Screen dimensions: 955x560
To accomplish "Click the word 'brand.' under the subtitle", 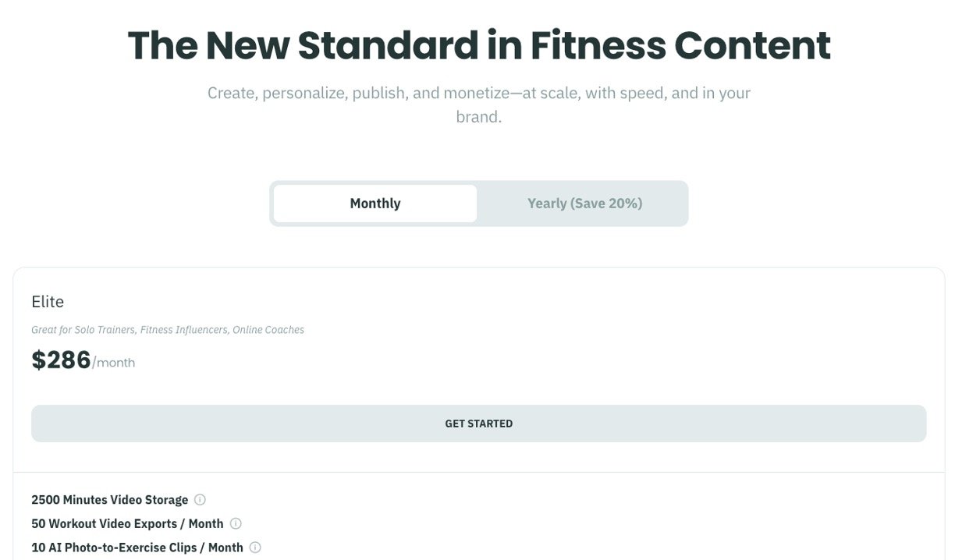I will pos(479,117).
